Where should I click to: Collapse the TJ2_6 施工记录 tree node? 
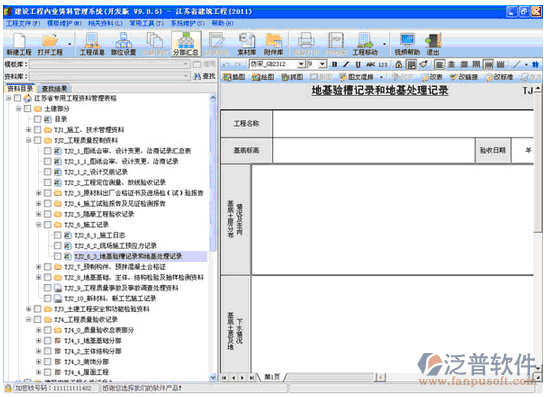[x=38, y=225]
